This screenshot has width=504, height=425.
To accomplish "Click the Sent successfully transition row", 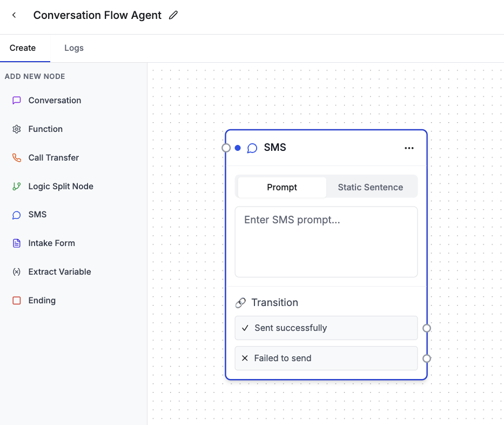I will [326, 328].
